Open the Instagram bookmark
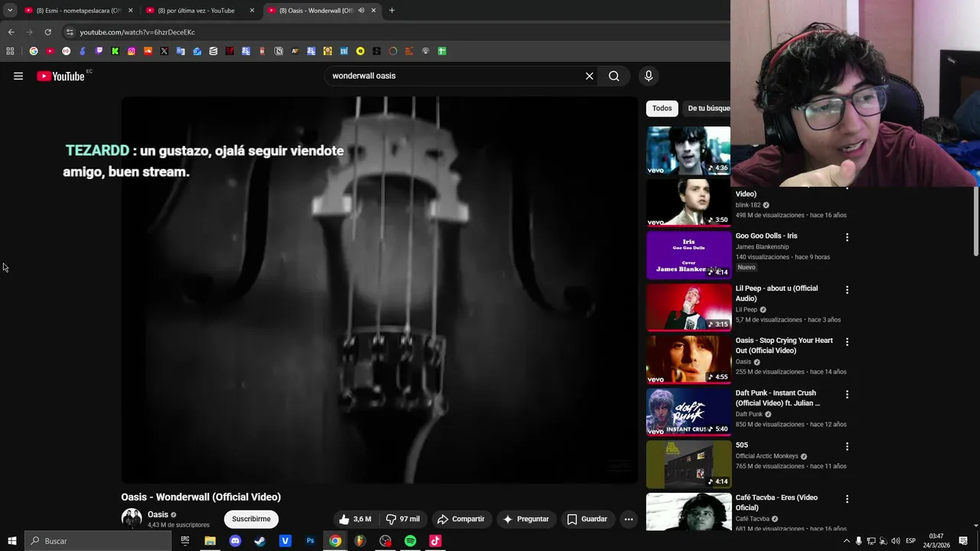This screenshot has height=551, width=980. click(132, 51)
